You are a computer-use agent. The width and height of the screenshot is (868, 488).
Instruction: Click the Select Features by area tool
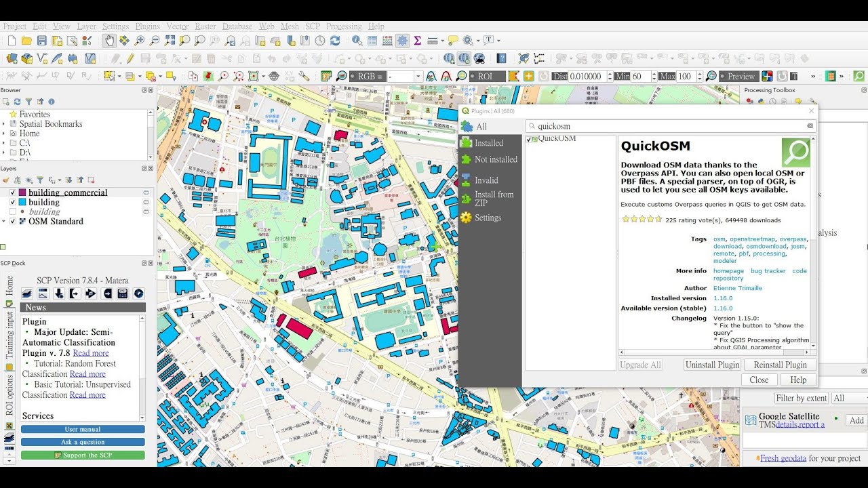108,76
